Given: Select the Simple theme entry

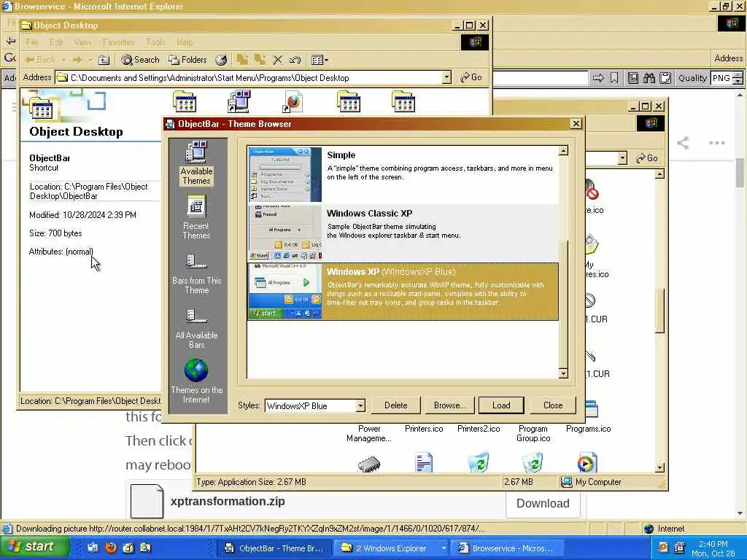Looking at the screenshot, I should click(403, 175).
